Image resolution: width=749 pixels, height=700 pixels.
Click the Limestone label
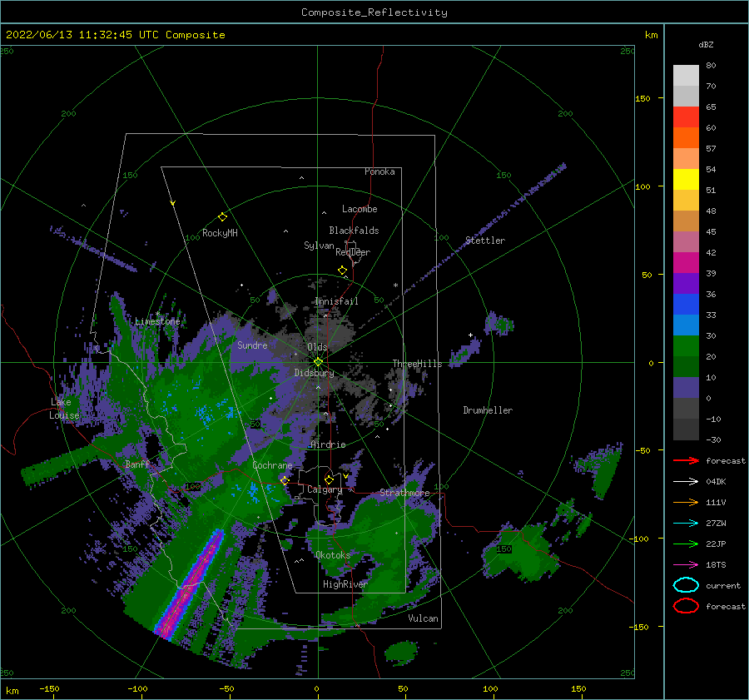[157, 321]
